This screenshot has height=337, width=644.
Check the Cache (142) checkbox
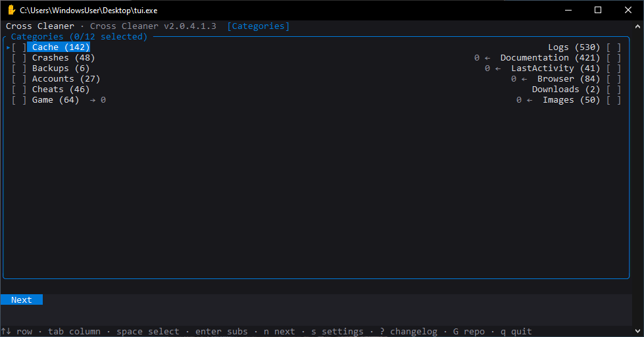coord(19,47)
